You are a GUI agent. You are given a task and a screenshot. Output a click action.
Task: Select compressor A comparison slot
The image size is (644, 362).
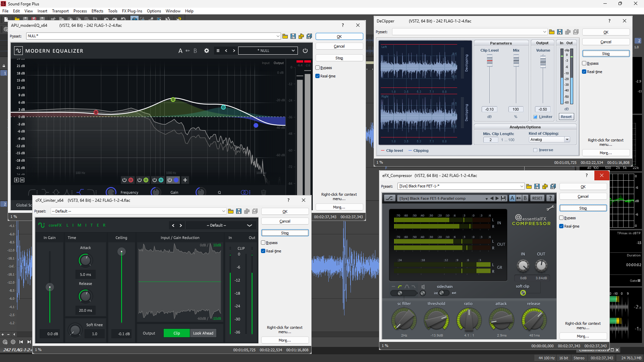point(512,198)
